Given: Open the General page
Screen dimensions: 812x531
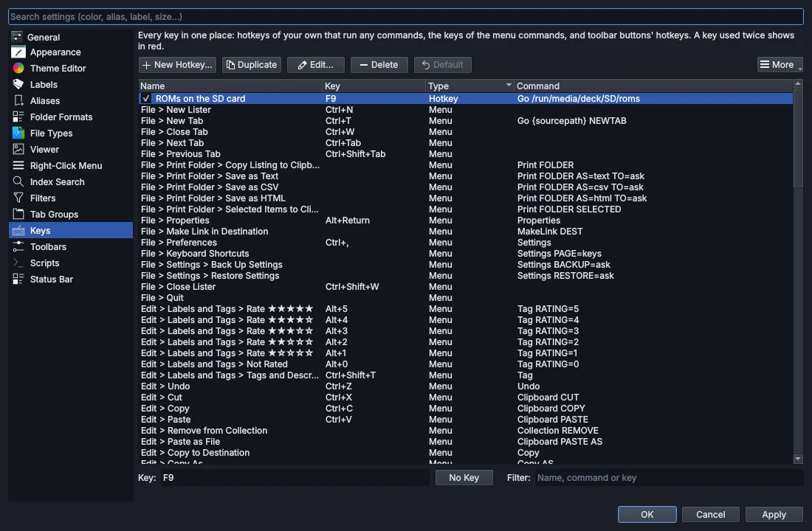Looking at the screenshot, I should click(x=71, y=38).
